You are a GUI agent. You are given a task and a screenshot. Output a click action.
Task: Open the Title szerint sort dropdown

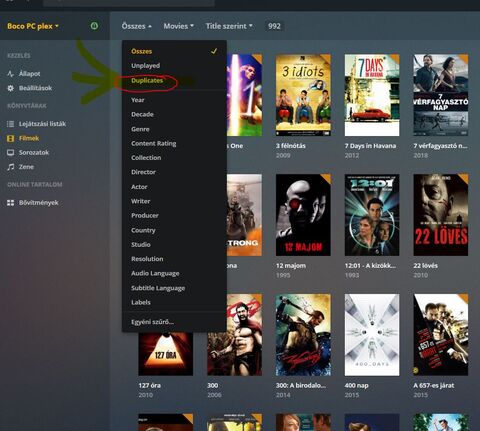click(x=229, y=26)
